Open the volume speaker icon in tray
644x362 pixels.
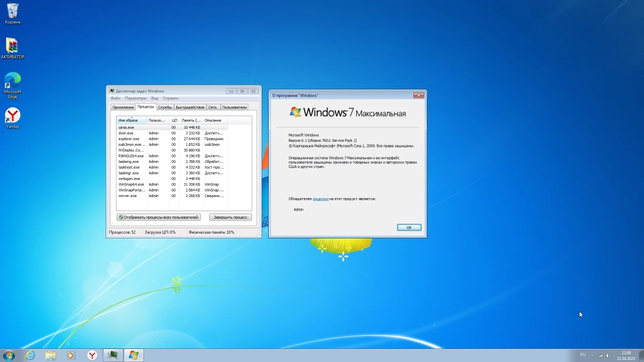tap(608, 355)
